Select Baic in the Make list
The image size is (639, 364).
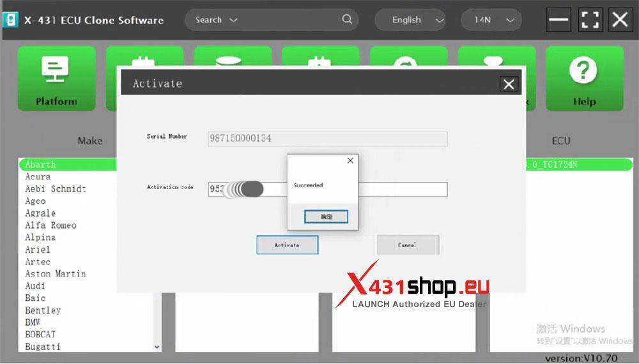35,298
